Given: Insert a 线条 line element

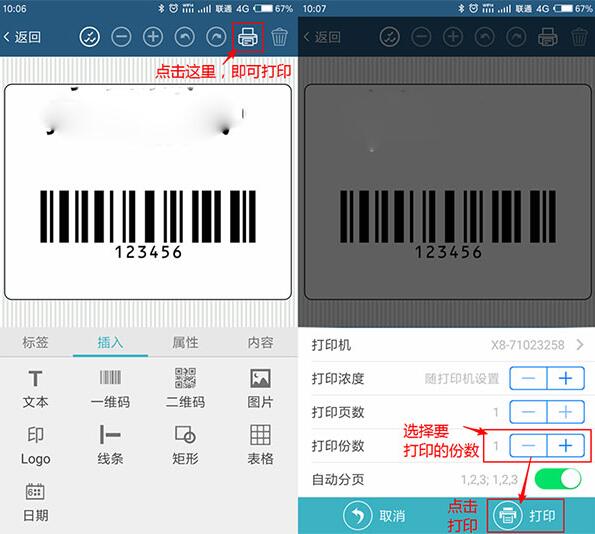Looking at the screenshot, I should [110, 445].
